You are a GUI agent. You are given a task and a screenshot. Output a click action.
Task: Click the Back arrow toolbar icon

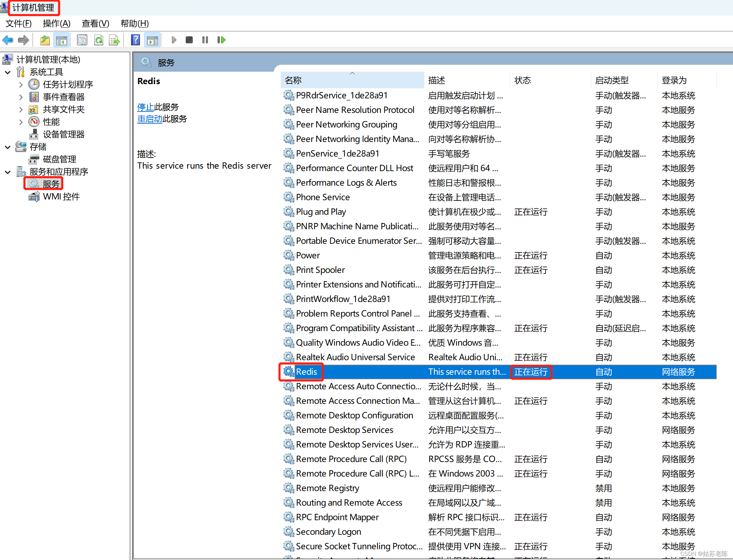[8, 40]
